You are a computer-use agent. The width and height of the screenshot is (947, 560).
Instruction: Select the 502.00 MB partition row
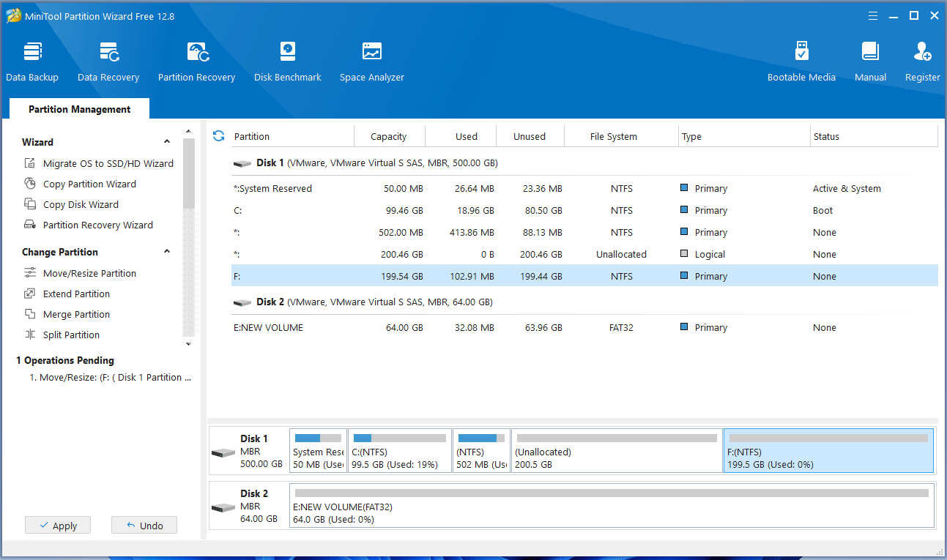[x=584, y=232]
